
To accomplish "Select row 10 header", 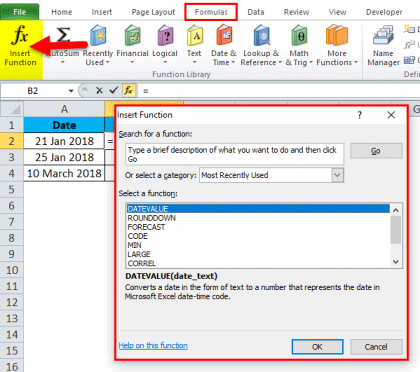I will point(12,270).
